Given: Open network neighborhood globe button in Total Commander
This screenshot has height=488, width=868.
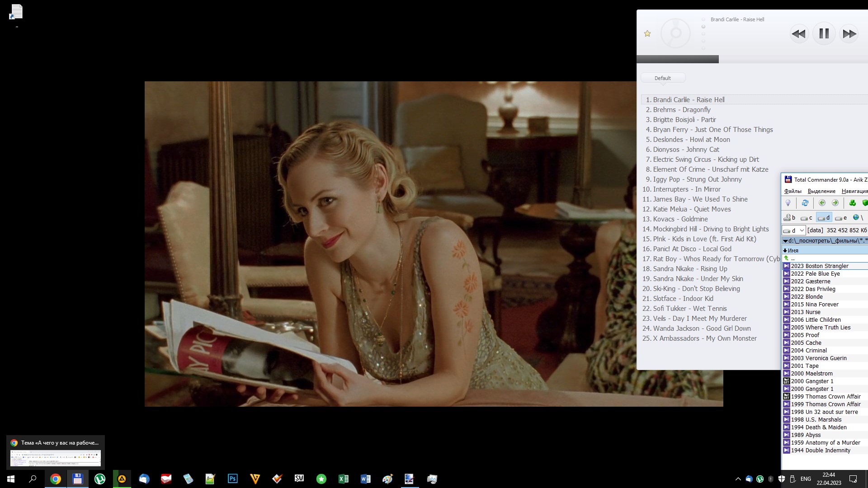Looking at the screenshot, I should [x=858, y=218].
